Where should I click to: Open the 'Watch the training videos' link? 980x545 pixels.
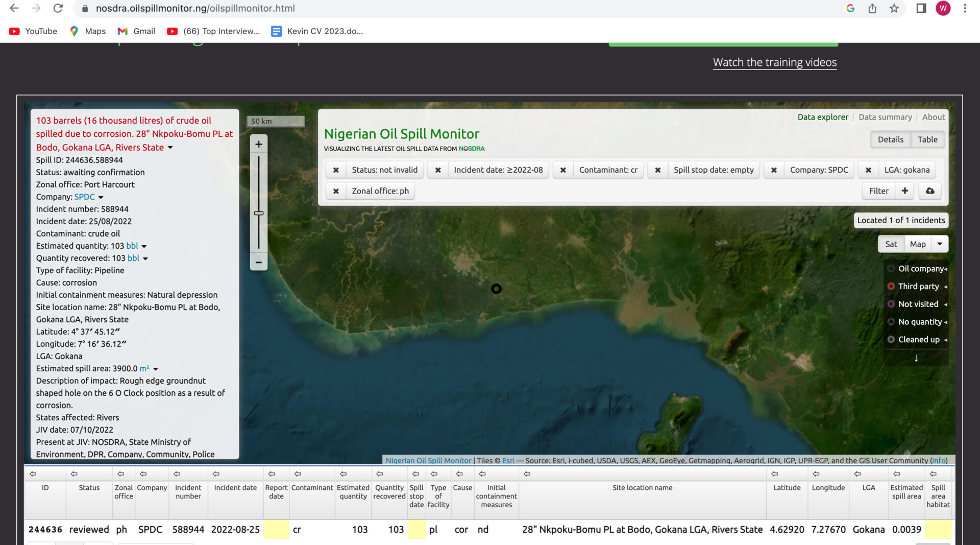[x=774, y=62]
